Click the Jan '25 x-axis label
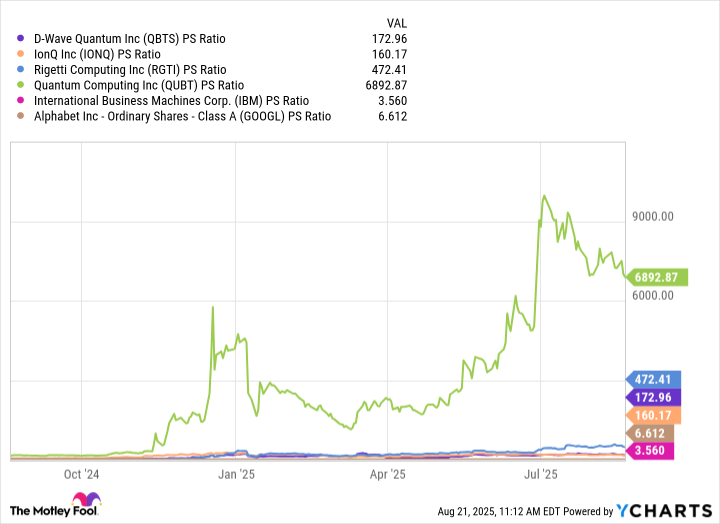The height and width of the screenshot is (524, 720). pos(236,474)
